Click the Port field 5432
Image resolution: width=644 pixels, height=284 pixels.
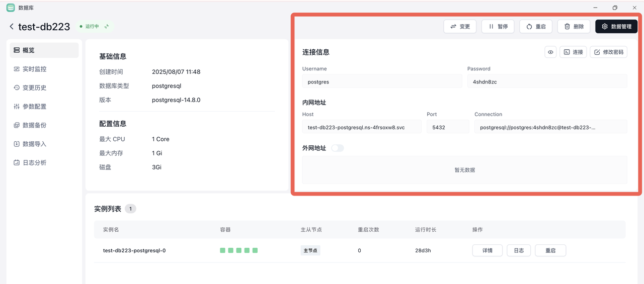click(x=448, y=127)
